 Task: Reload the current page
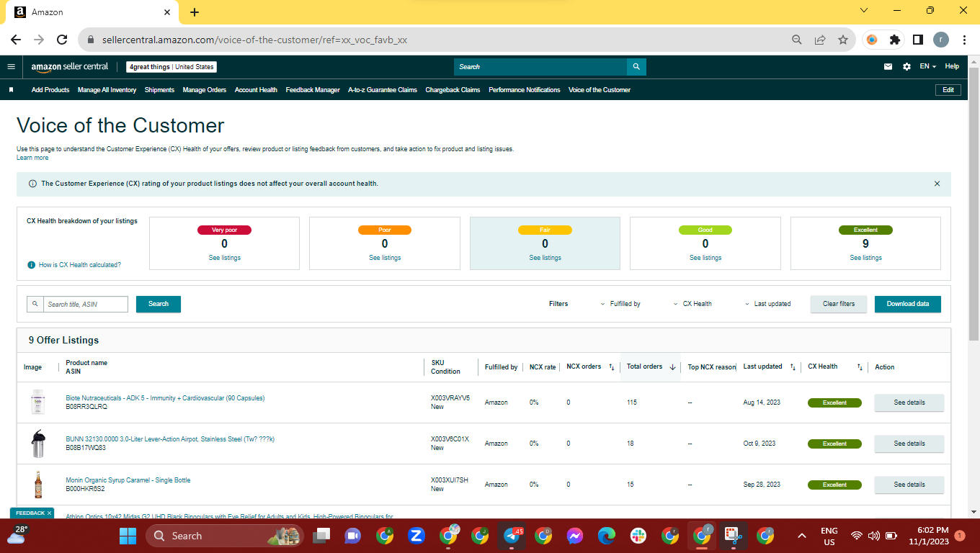point(62,40)
